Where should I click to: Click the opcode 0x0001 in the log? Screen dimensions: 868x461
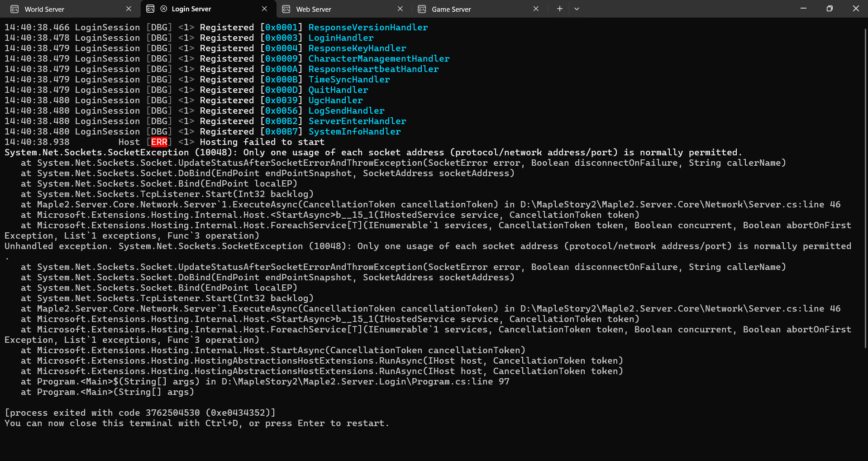pyautogui.click(x=281, y=28)
